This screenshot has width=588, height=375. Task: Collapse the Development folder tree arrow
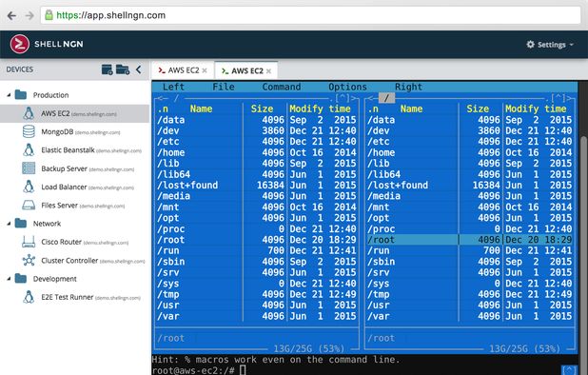coord(9,279)
